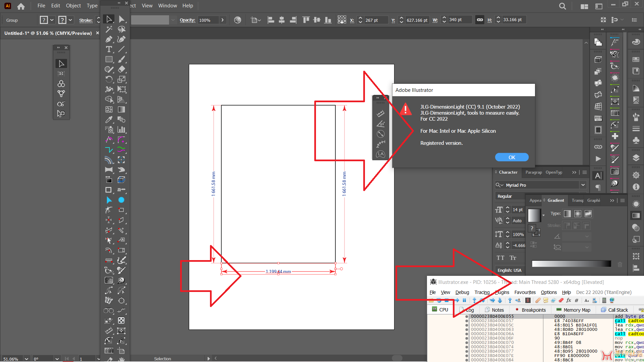Image resolution: width=644 pixels, height=362 pixels.
Task: Select the Scale tool
Action: (121, 79)
